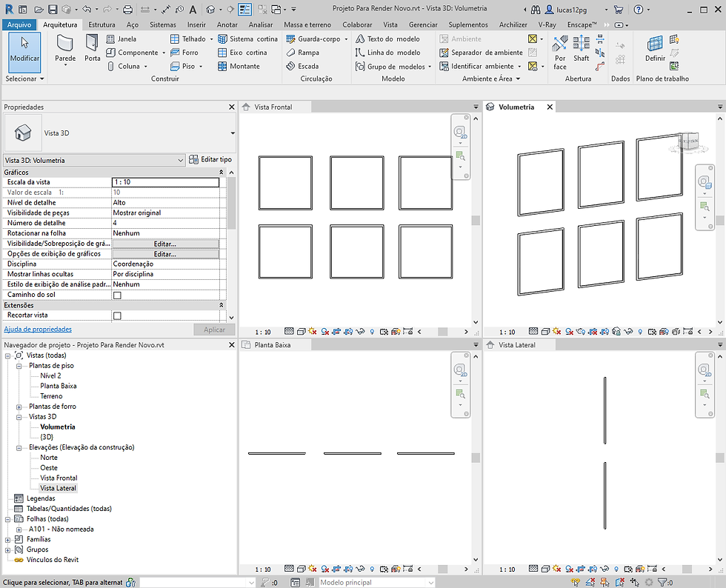
Task: Select the Linha do modelo tool
Action: 387,53
